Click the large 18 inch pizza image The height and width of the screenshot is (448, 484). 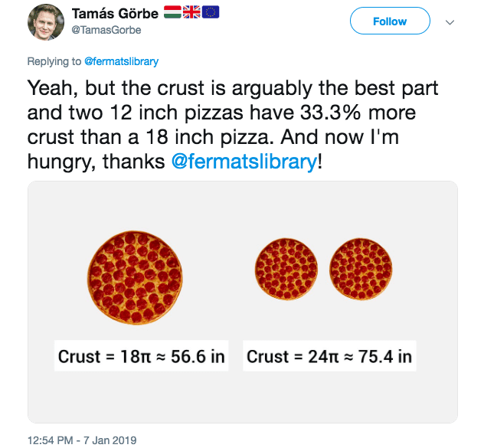point(135,277)
